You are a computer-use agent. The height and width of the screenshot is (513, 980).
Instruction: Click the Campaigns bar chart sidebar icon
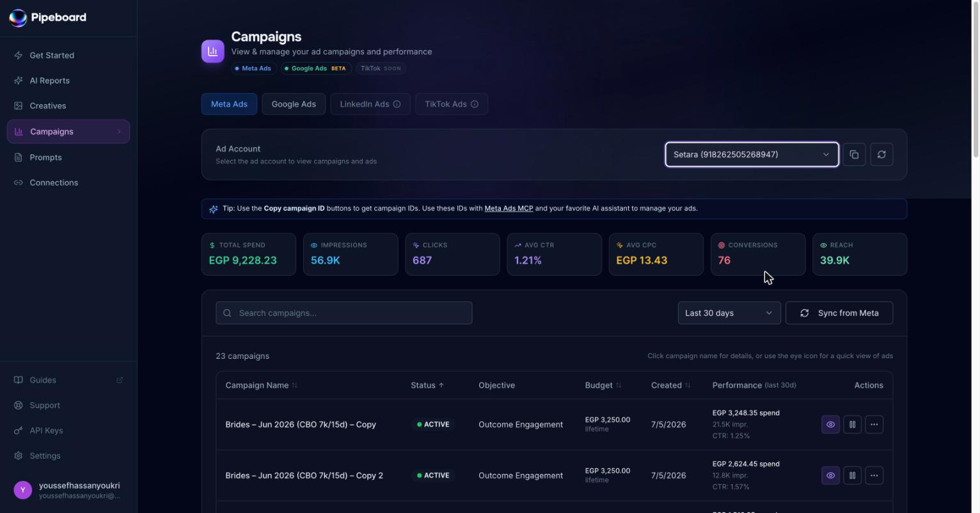tap(19, 131)
